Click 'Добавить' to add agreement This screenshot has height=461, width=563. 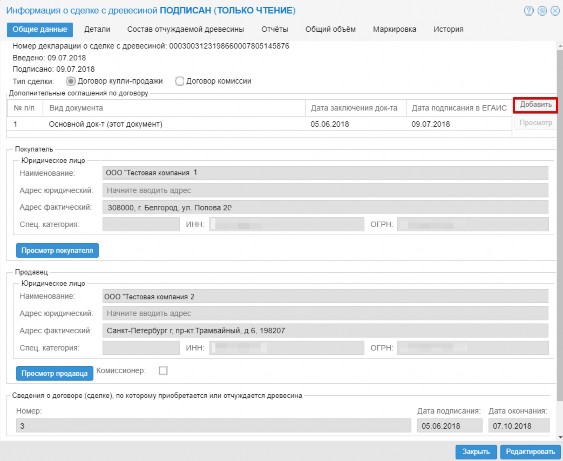535,105
